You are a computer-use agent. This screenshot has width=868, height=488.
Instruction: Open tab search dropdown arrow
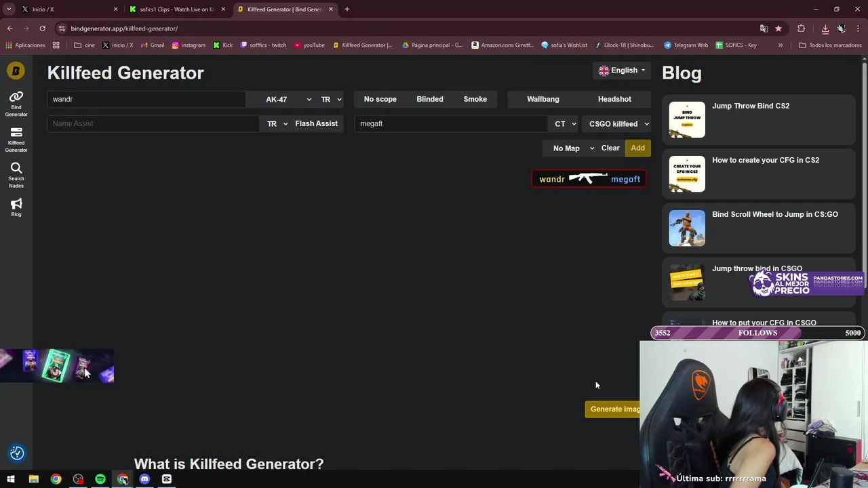(9, 9)
